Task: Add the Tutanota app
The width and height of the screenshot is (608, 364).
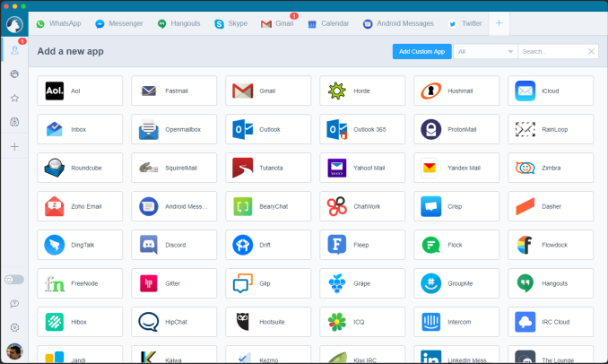Action: (268, 168)
